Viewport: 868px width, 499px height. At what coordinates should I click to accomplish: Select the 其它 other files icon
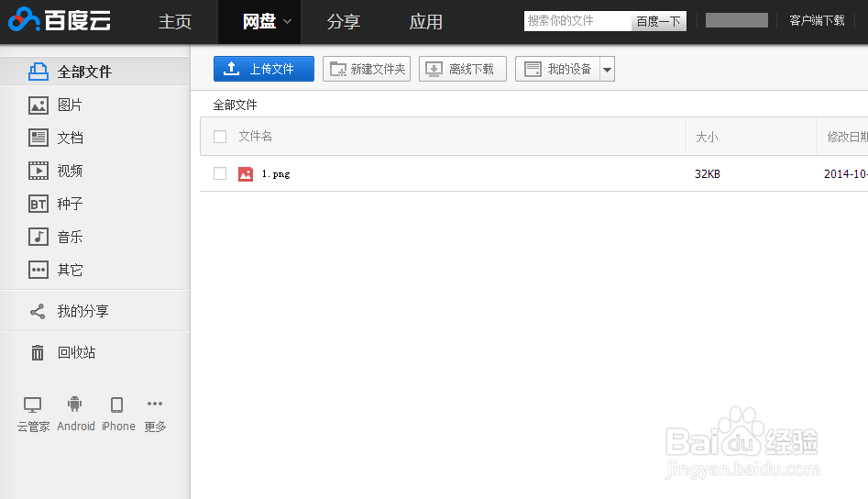[38, 270]
